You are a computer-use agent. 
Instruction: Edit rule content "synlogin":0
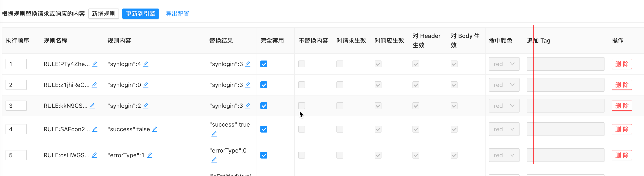click(146, 85)
